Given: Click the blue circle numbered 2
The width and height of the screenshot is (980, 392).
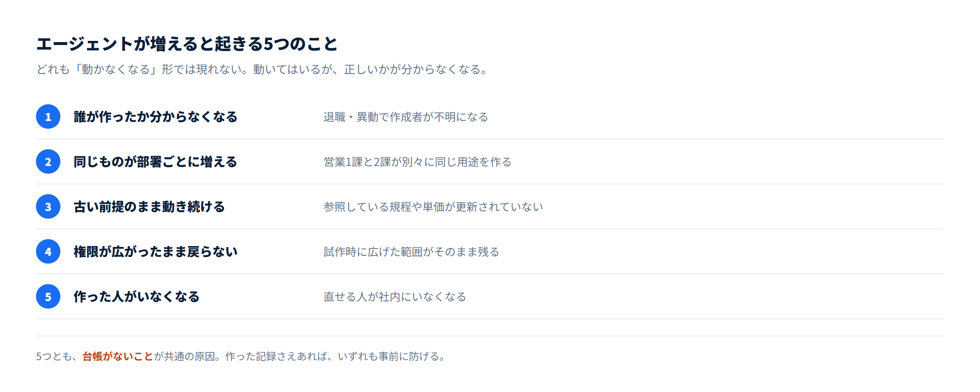Looking at the screenshot, I should pyautogui.click(x=48, y=161).
